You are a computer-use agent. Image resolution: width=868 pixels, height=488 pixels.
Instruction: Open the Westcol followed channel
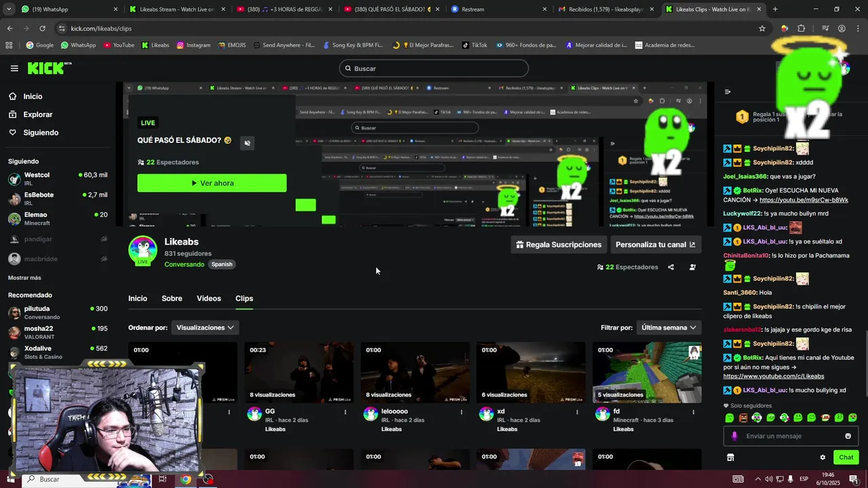coord(58,179)
